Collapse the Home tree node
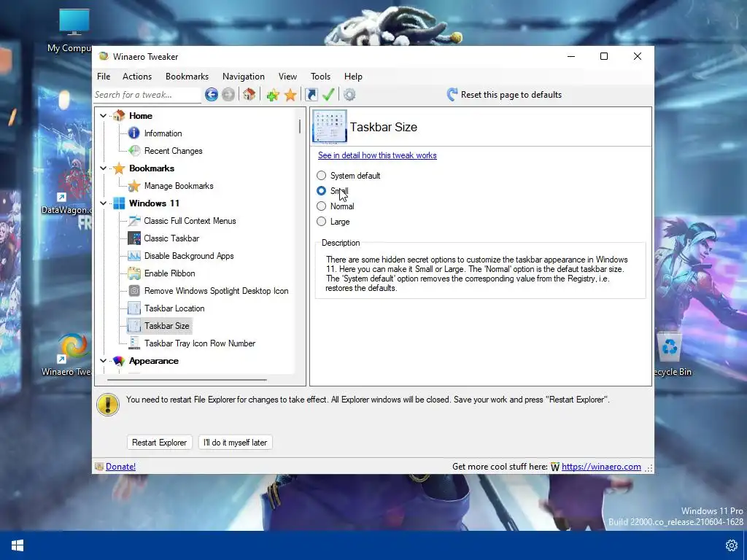747x560 pixels. point(103,116)
